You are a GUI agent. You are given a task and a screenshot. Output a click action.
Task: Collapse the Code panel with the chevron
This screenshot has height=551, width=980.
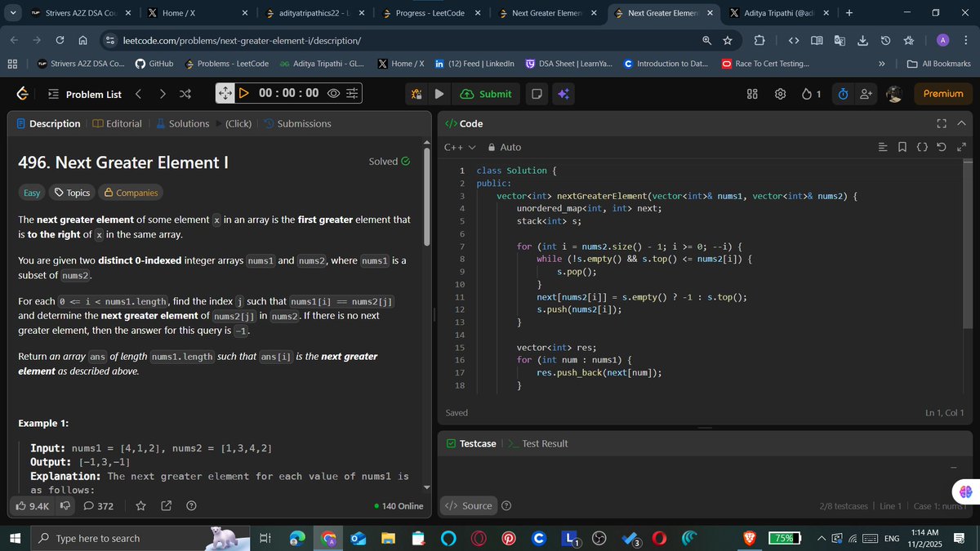[x=960, y=123]
